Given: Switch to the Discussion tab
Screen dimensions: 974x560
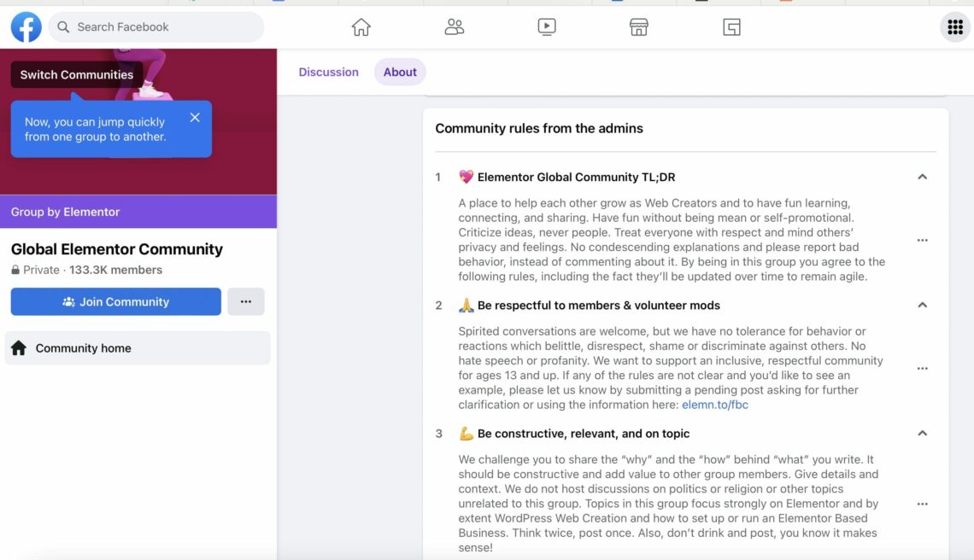Looking at the screenshot, I should [328, 72].
